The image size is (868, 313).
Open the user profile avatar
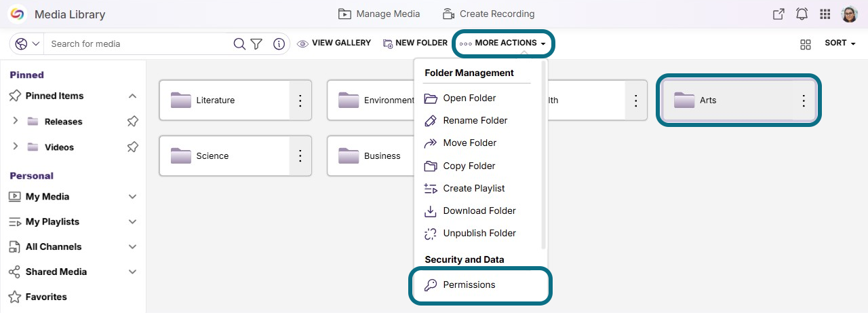pyautogui.click(x=849, y=14)
